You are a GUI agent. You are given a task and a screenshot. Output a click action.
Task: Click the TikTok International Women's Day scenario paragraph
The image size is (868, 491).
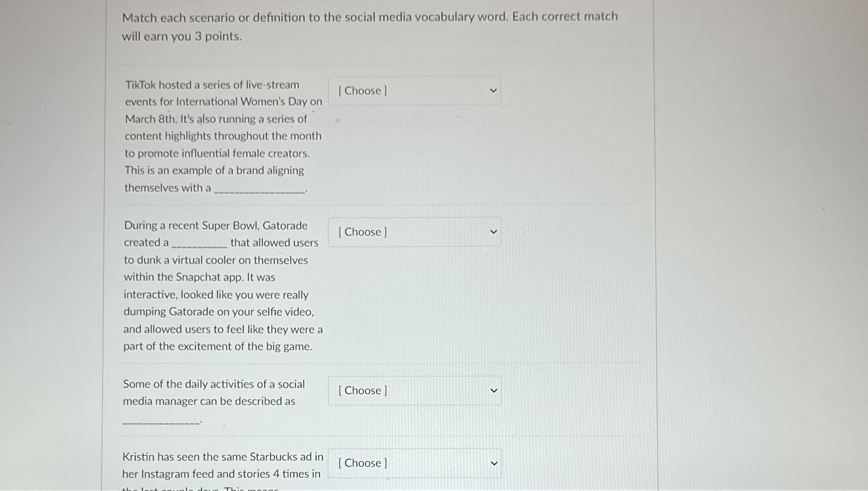222,136
